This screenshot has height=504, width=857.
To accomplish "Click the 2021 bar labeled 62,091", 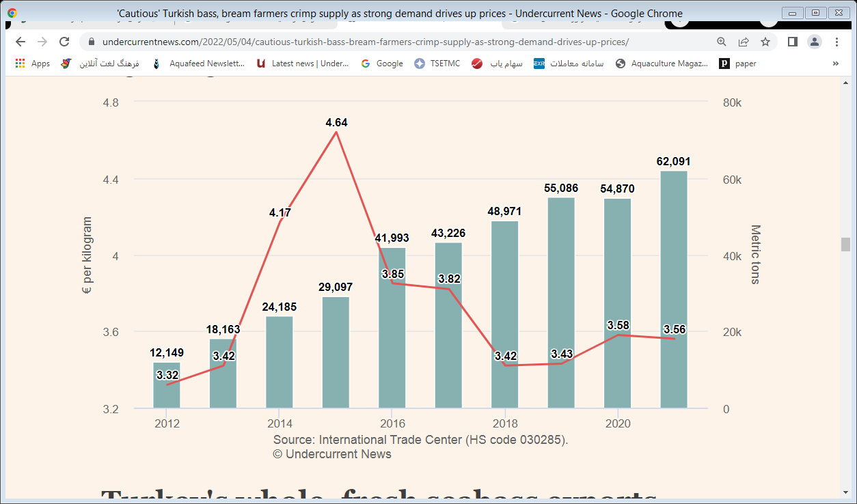I will [x=674, y=290].
